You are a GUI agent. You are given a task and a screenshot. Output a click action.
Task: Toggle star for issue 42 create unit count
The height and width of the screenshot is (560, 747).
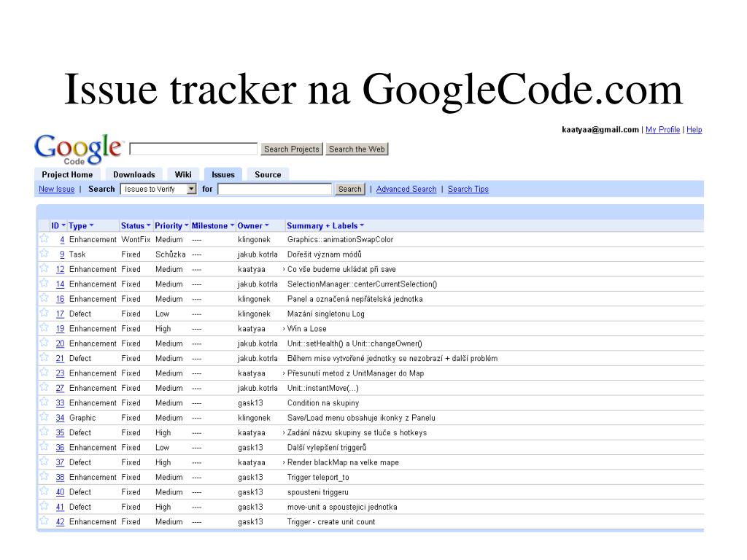[44, 521]
